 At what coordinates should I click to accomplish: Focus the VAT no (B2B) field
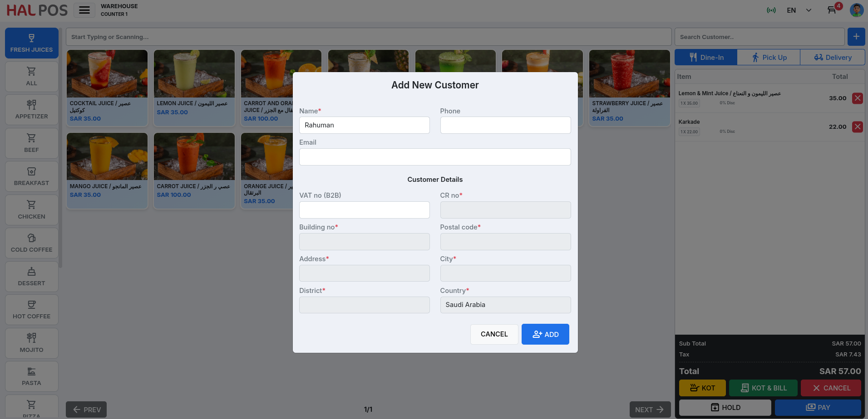364,210
